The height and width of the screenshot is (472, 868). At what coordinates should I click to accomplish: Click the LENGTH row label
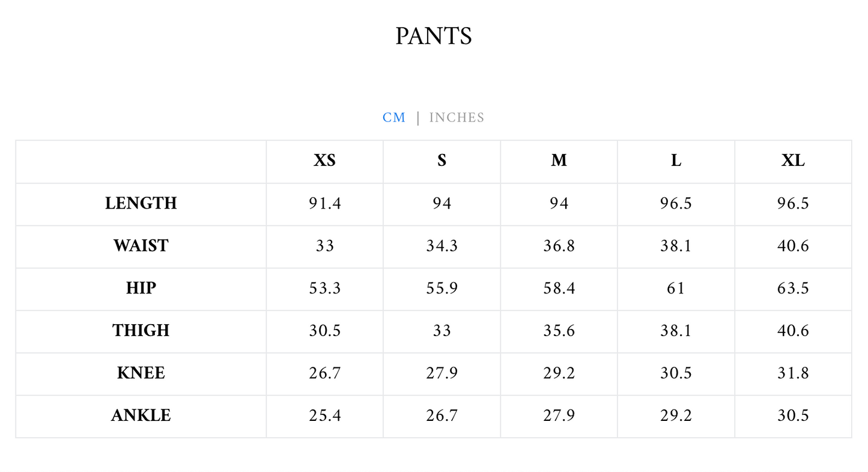(141, 203)
